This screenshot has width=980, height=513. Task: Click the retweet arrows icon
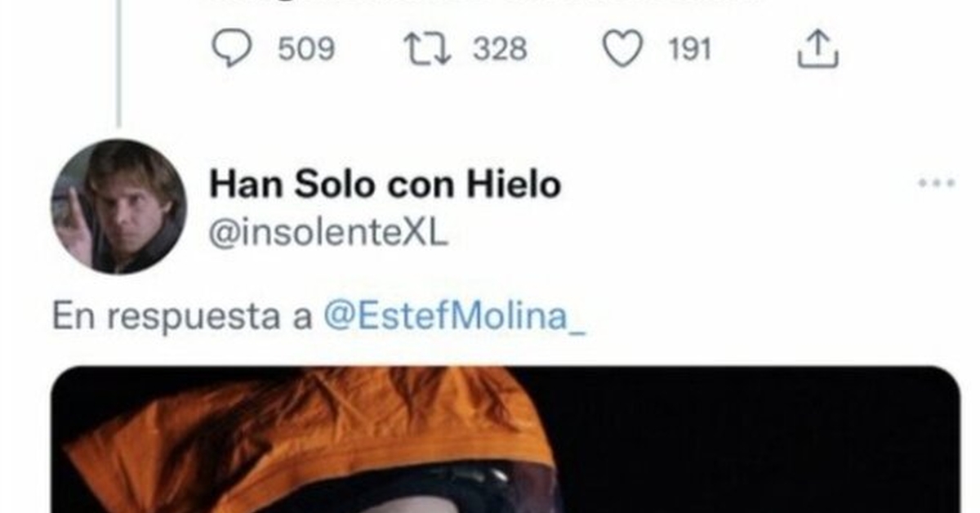(429, 50)
